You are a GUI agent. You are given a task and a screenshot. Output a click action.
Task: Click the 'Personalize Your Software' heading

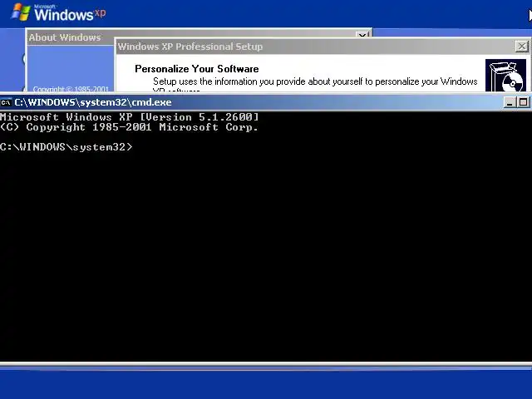point(197,69)
